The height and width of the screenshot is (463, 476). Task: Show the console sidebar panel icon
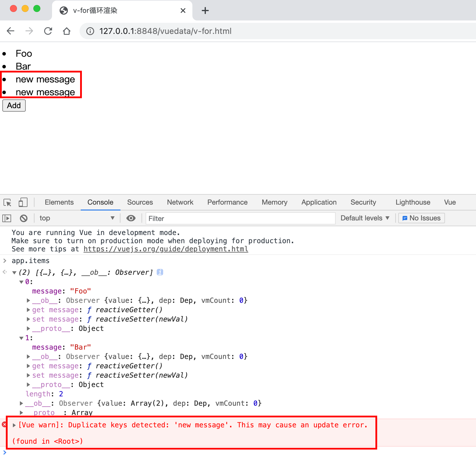7,218
